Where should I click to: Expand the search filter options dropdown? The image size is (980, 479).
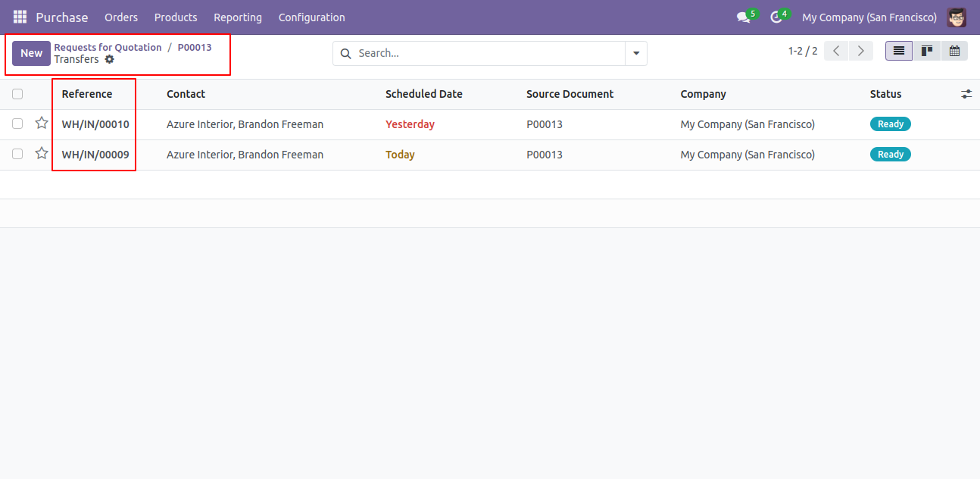[636, 53]
